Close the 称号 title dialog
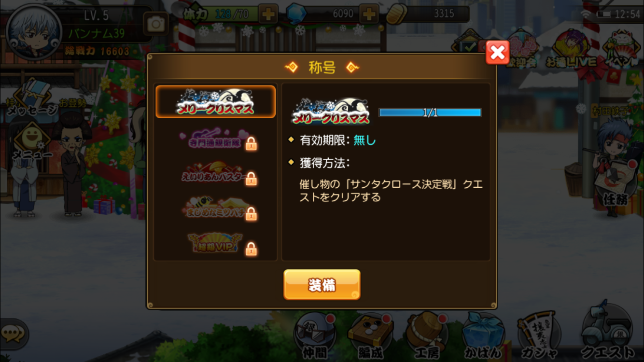The image size is (644, 362). pos(497,52)
